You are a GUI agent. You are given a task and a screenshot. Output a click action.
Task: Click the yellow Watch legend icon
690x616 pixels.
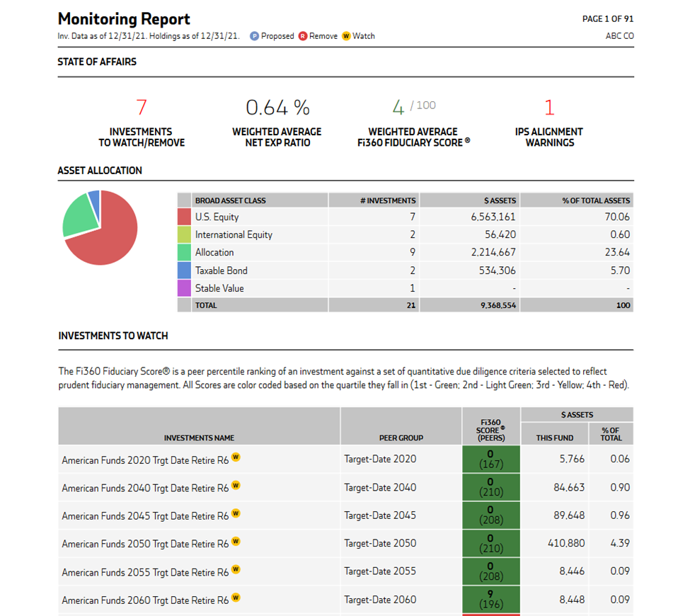[346, 36]
